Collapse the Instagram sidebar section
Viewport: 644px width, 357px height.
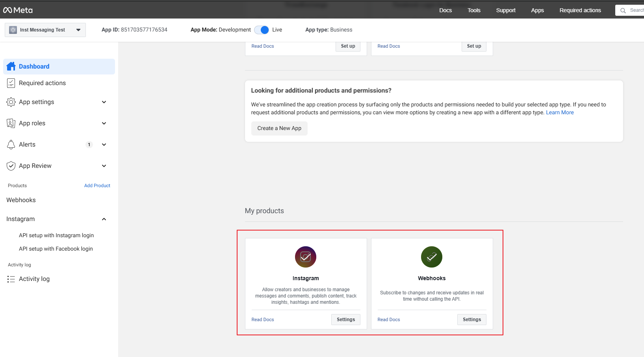(104, 219)
